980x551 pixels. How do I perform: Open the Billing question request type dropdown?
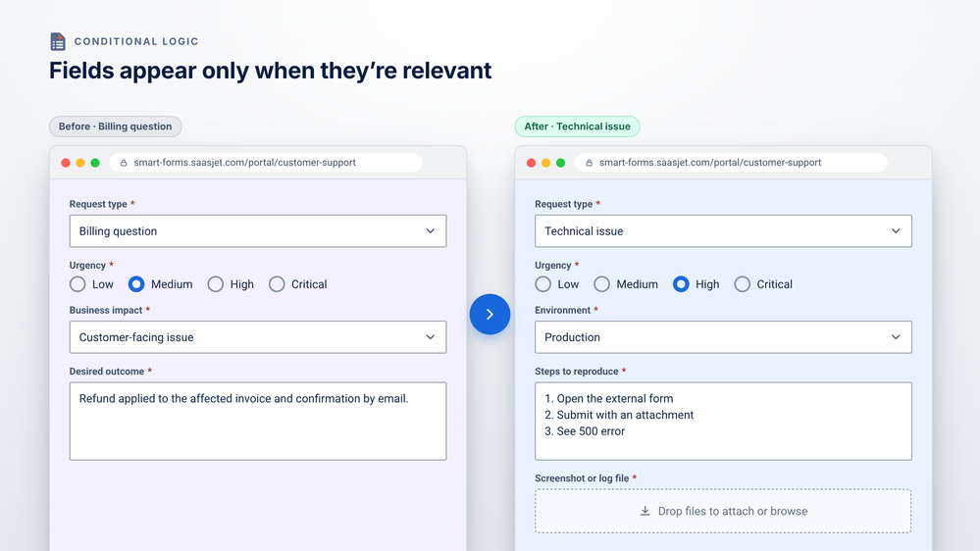(257, 231)
